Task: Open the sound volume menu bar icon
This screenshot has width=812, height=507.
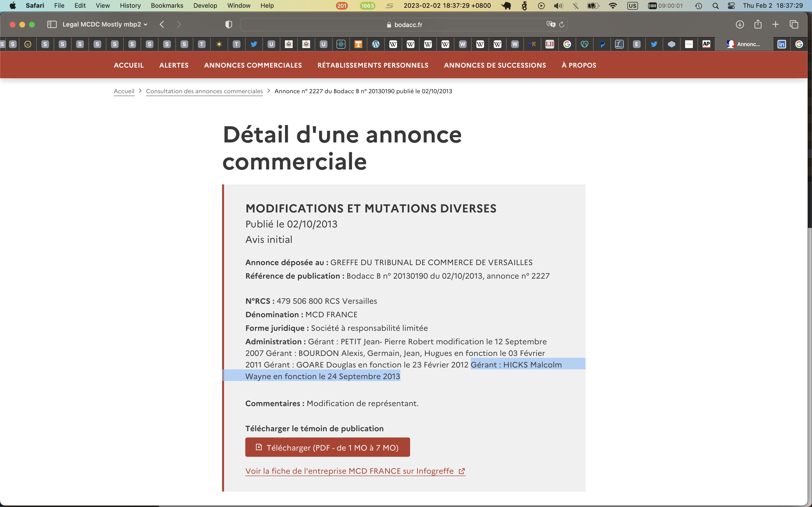Action: coord(558,6)
